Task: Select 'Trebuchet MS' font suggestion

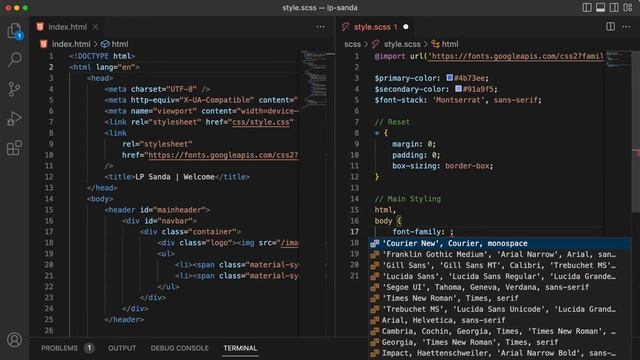Action: click(500, 309)
